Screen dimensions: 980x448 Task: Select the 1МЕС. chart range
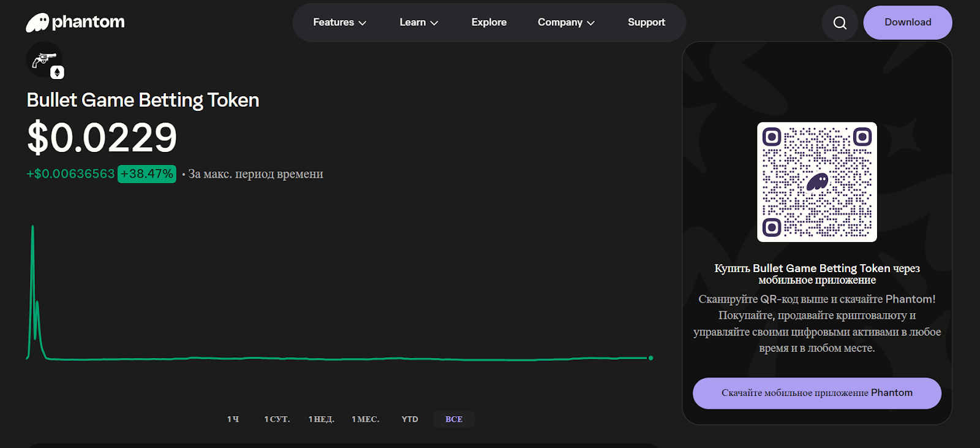[x=366, y=419]
